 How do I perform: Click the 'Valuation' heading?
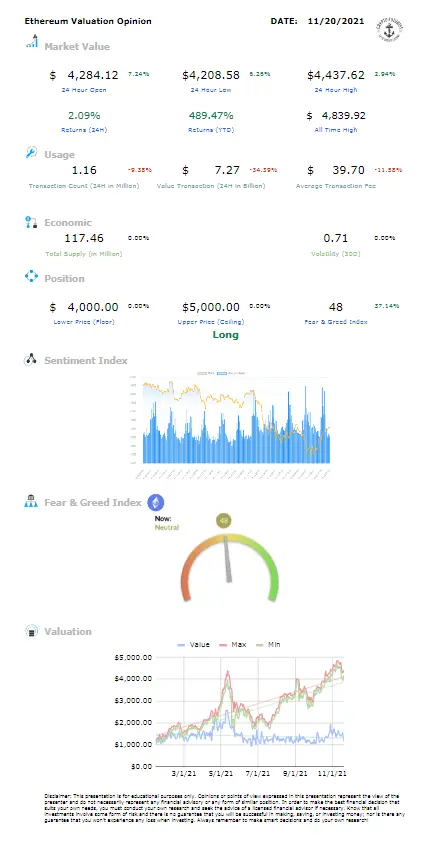coord(68,631)
